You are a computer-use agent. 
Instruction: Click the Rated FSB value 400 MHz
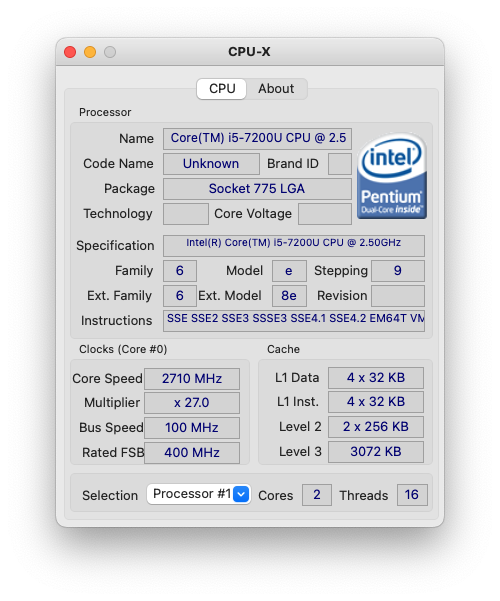[x=192, y=453]
